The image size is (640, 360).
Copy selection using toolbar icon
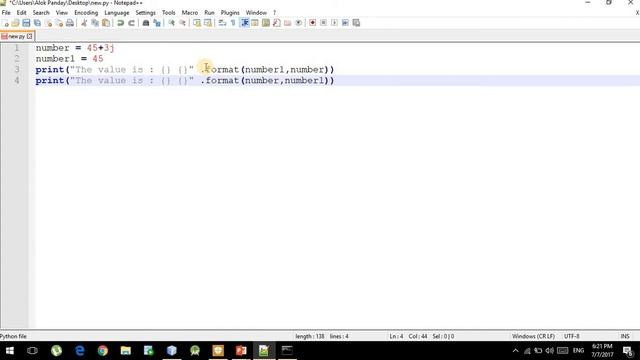(95, 23)
